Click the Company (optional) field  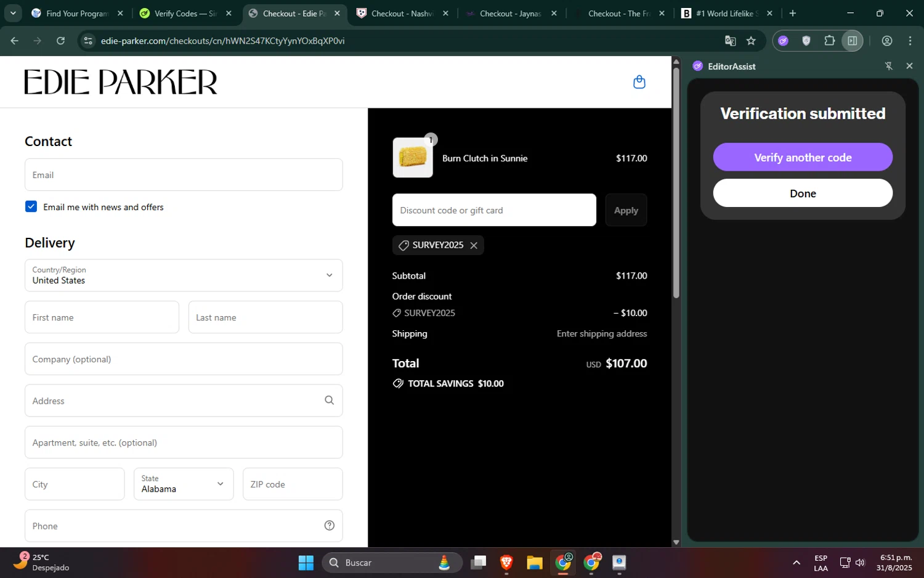coord(184,359)
